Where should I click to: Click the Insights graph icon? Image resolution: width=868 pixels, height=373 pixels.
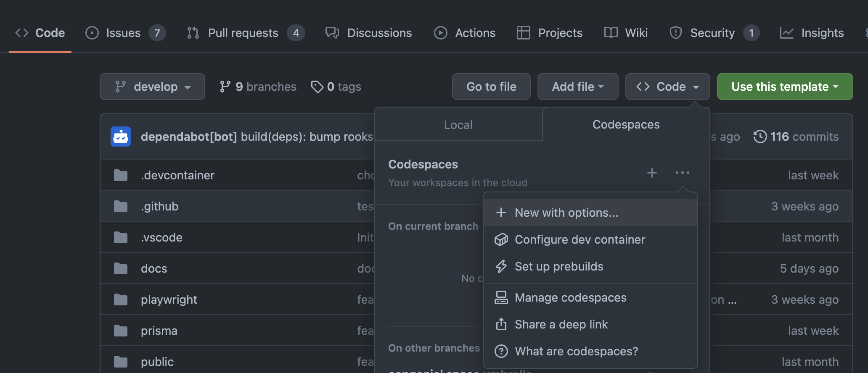pos(787,33)
